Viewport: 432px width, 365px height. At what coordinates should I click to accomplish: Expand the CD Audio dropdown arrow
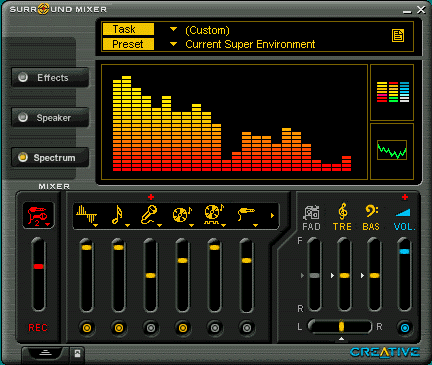(192, 226)
